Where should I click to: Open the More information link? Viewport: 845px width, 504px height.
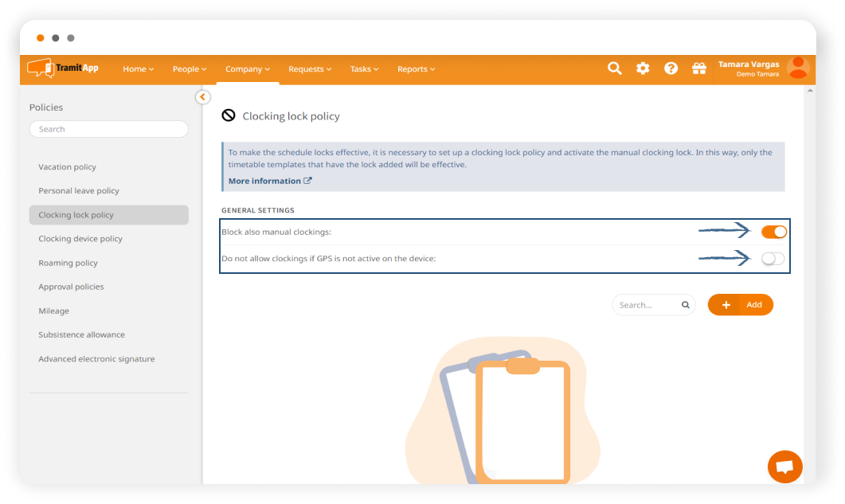(270, 181)
